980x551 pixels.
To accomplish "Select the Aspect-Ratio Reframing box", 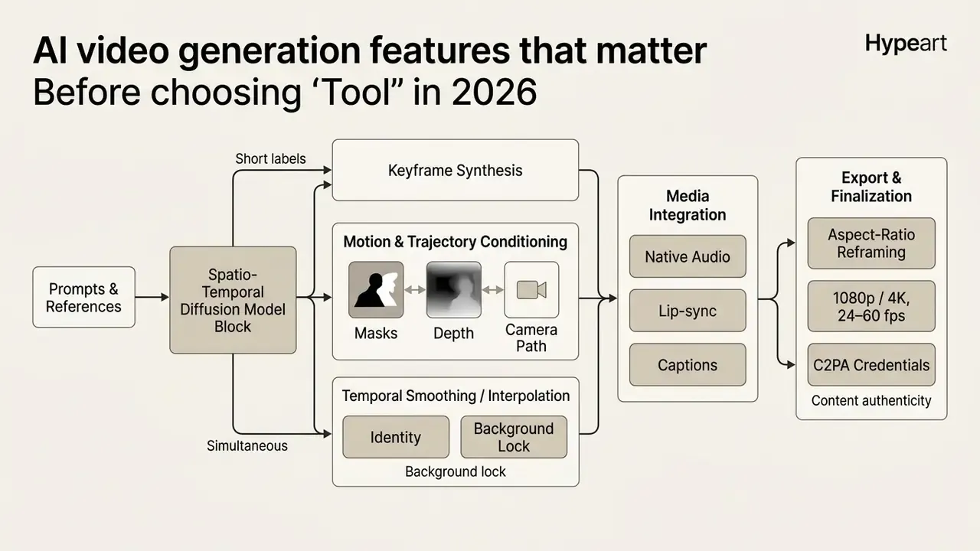I will pyautogui.click(x=871, y=243).
